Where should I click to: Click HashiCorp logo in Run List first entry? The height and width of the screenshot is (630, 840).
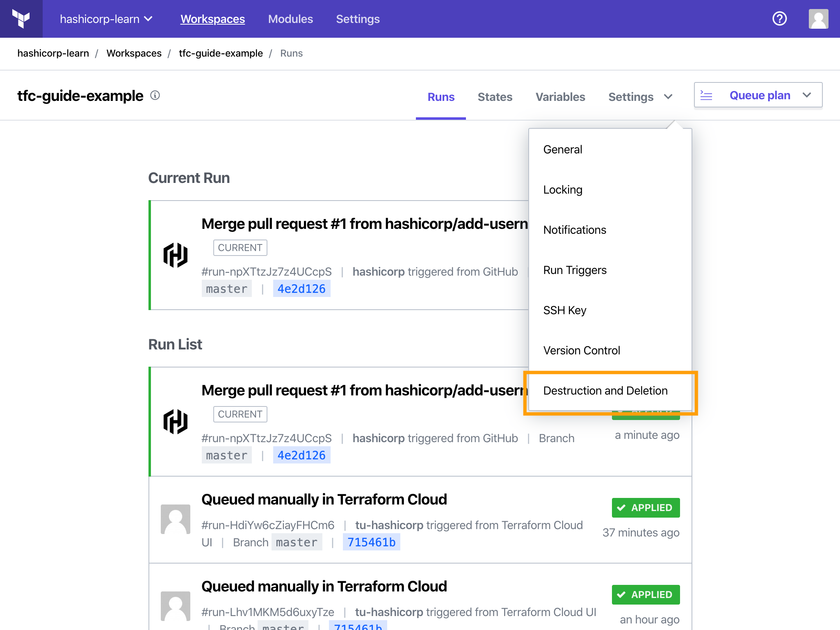click(176, 422)
